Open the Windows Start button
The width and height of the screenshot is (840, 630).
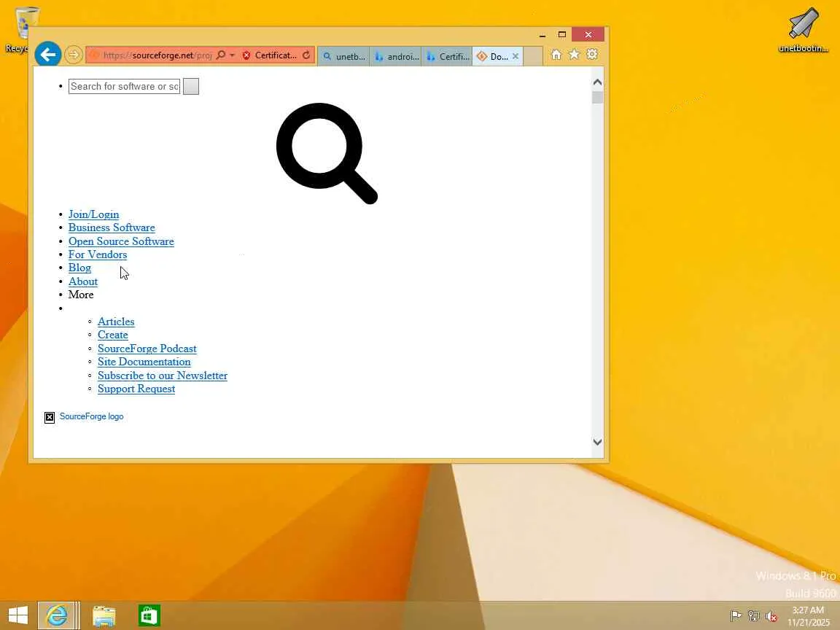(18, 615)
